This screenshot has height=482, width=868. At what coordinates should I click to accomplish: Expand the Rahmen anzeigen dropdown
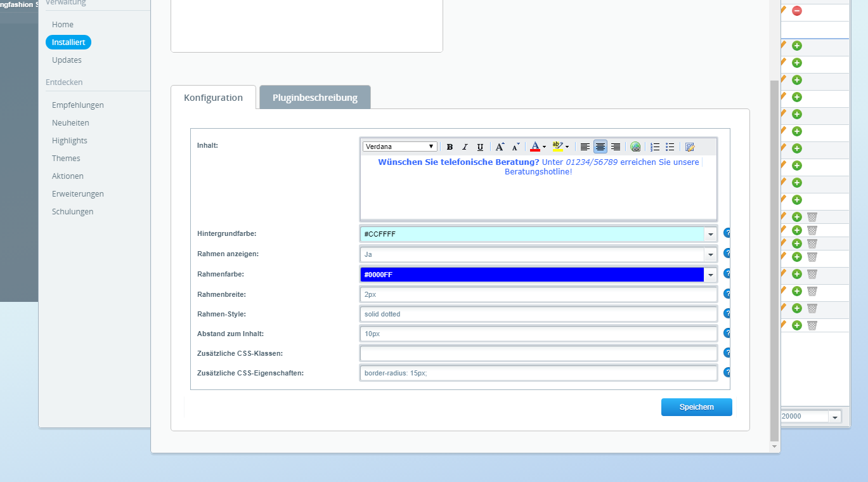(710, 255)
